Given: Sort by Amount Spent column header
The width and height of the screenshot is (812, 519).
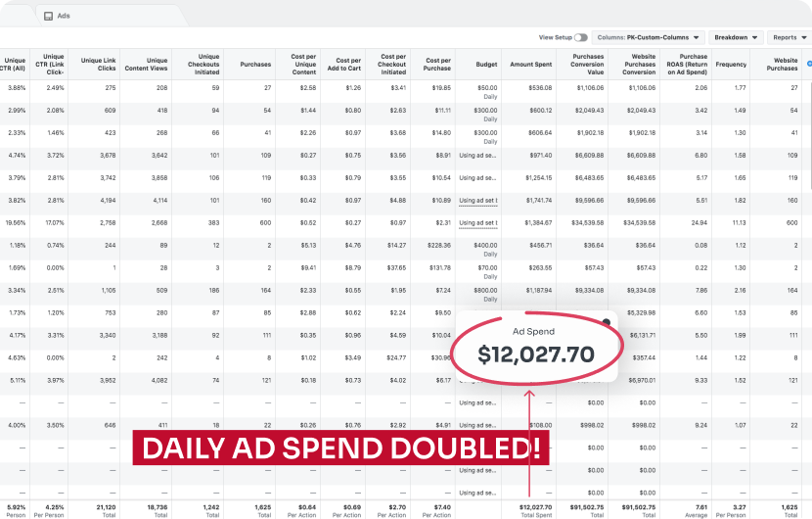Looking at the screenshot, I should coord(530,64).
